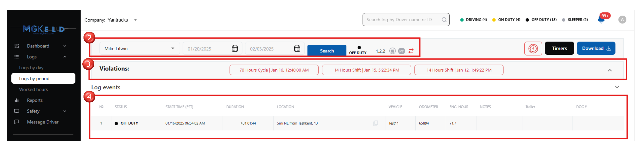
Task: Click the notification bell icon
Action: click(601, 20)
